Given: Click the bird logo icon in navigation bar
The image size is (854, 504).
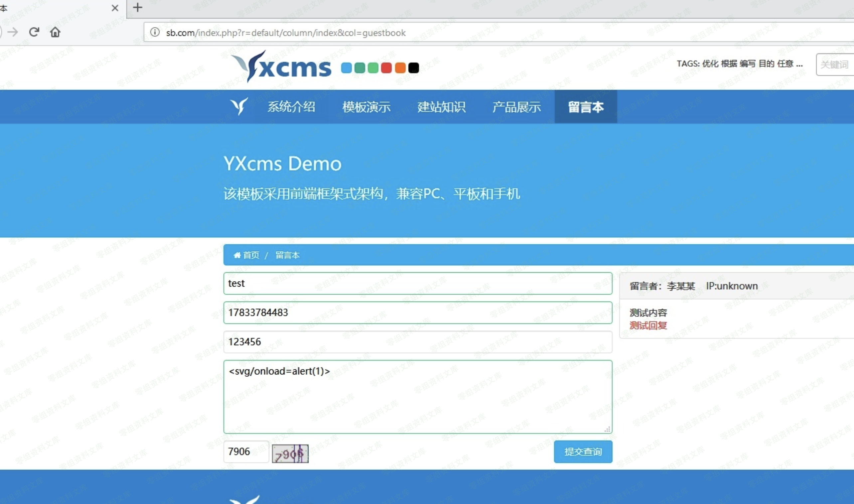Looking at the screenshot, I should [x=239, y=107].
